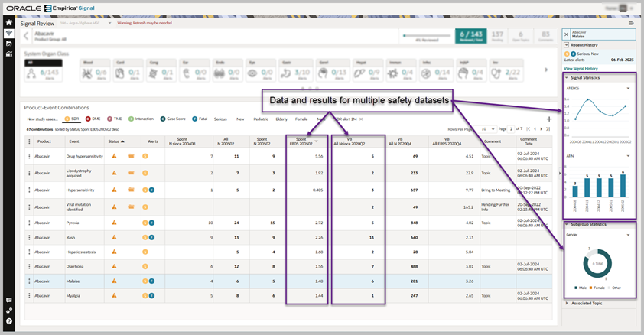Open the 137 Pending tile

click(497, 36)
